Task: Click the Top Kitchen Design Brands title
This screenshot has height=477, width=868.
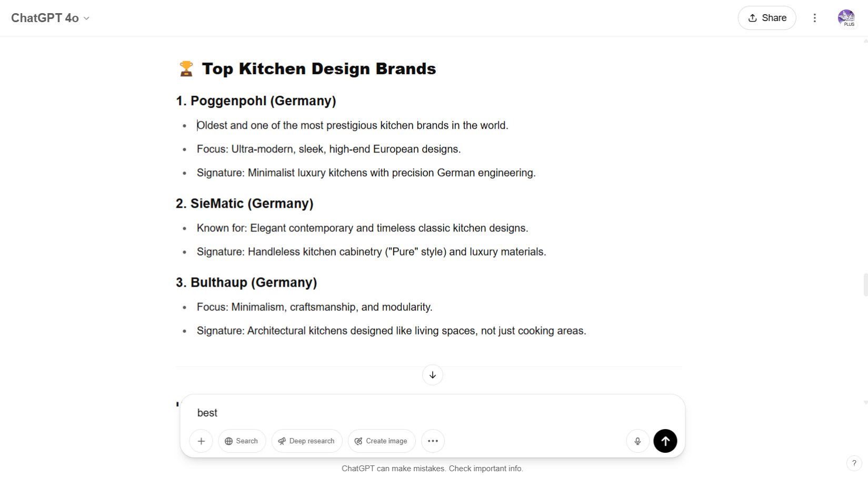Action: click(318, 69)
